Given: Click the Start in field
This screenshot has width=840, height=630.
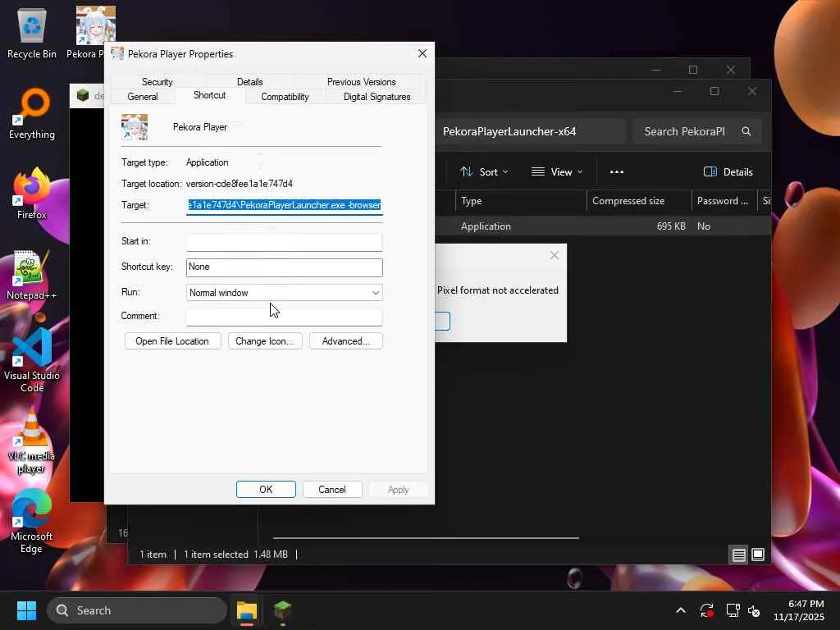Looking at the screenshot, I should 285,242.
